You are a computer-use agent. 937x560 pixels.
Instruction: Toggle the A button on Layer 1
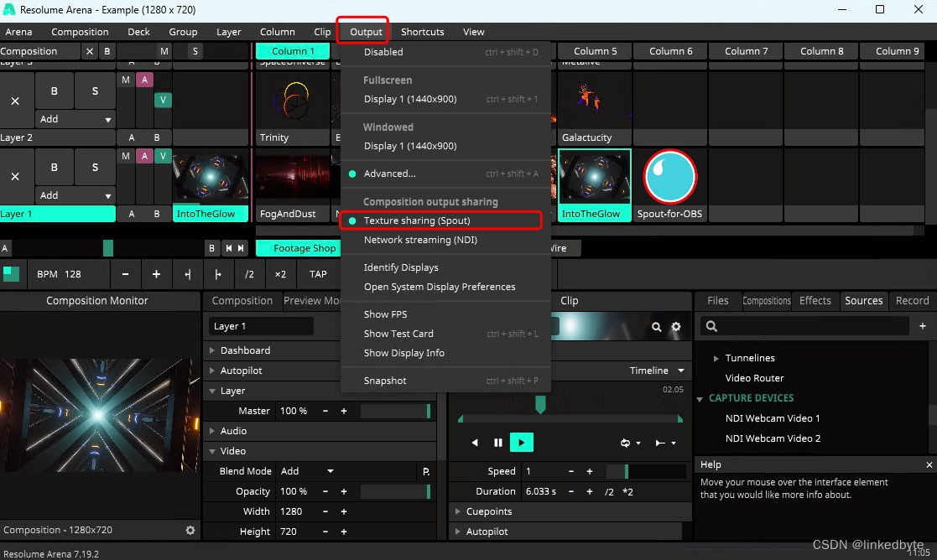(144, 156)
